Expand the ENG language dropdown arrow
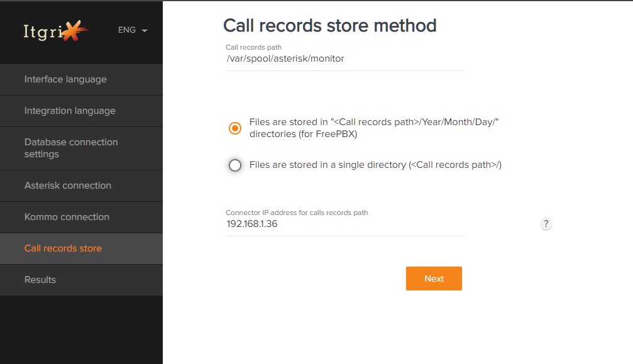The width and height of the screenshot is (633, 364). (145, 30)
